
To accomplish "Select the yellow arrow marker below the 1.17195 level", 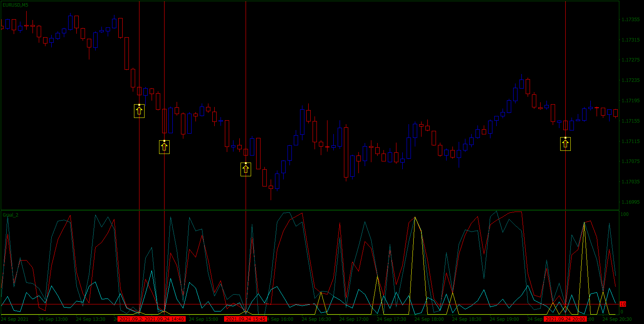I will tap(139, 111).
